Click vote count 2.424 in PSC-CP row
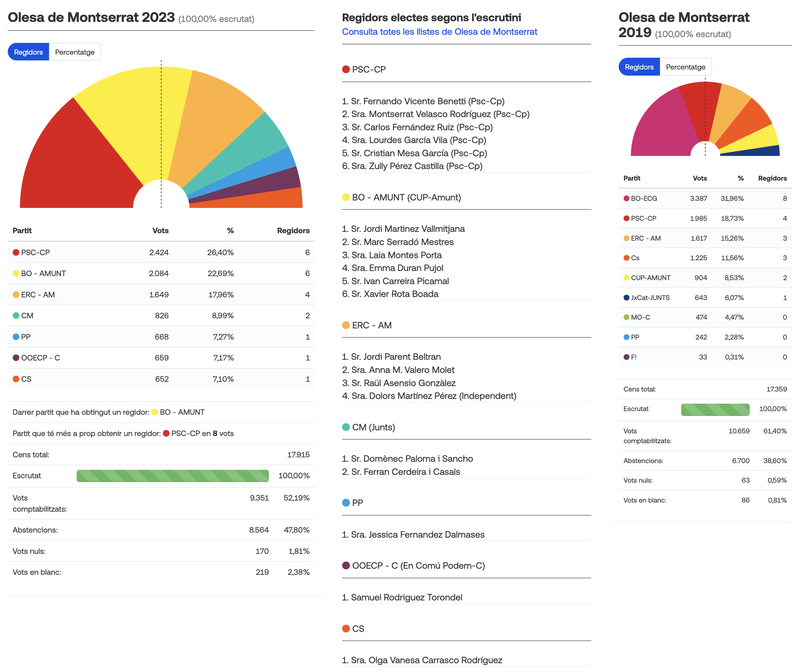Screen dimensions: 797x672 click(x=159, y=252)
